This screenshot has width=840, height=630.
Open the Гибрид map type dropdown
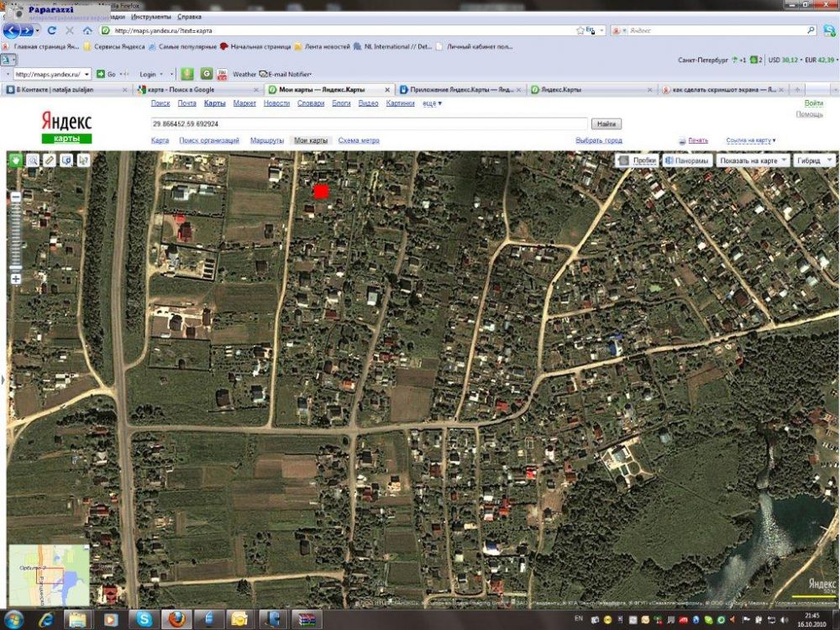pos(814,160)
